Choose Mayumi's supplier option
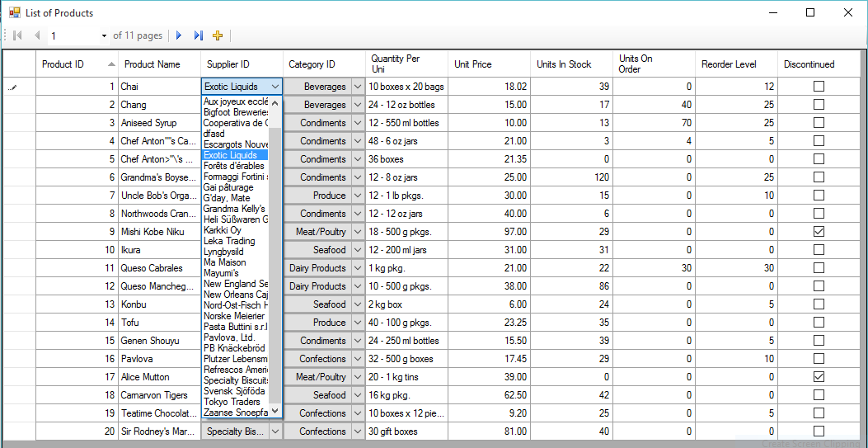Image resolution: width=868 pixels, height=448 pixels. (x=236, y=273)
